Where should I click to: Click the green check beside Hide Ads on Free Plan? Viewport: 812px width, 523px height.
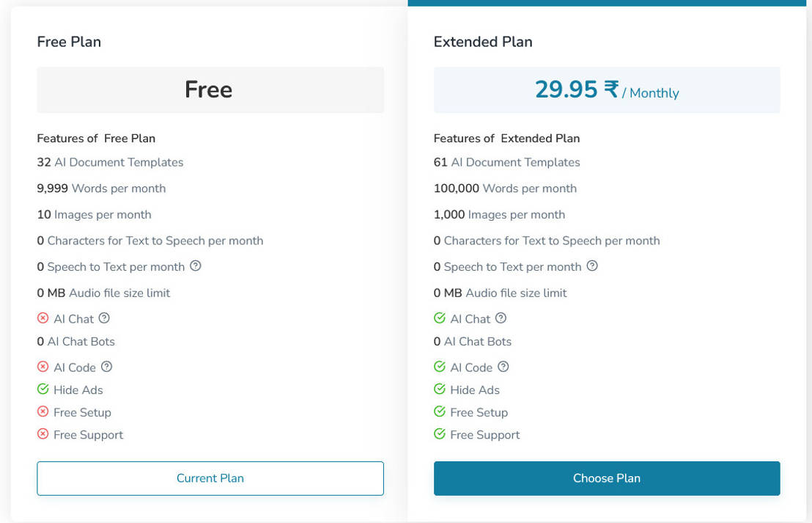(43, 389)
